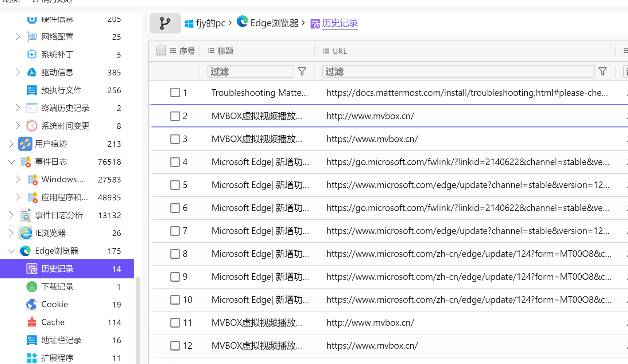Click the go.microsoft.com fwlink URL in row 4
This screenshot has width=628, height=364.
pyautogui.click(x=468, y=162)
